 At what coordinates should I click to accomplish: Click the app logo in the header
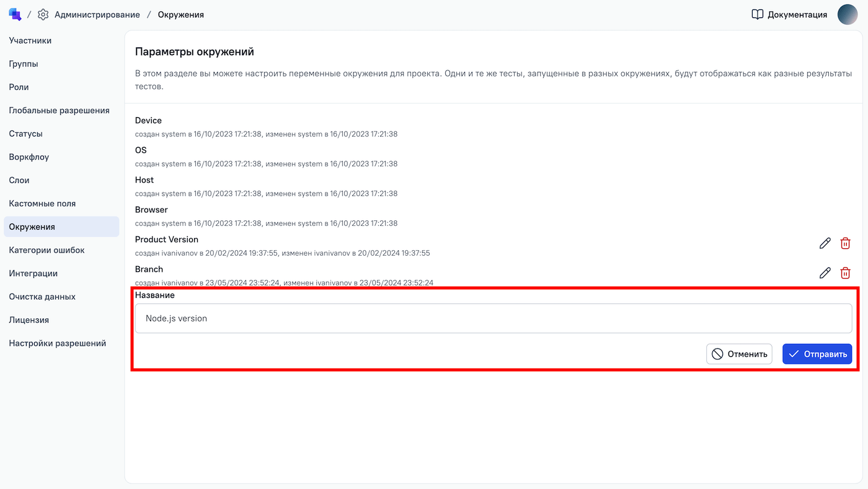15,14
